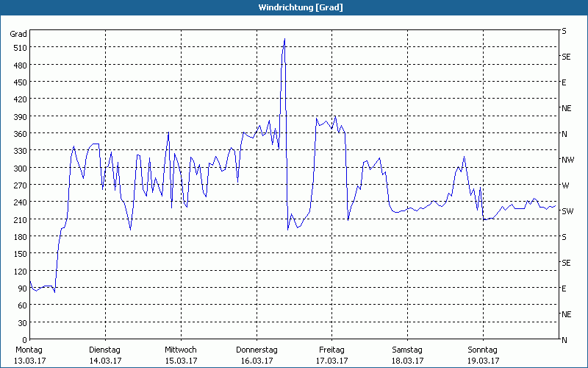Image resolution: width=588 pixels, height=368 pixels.
Task: Select the 'Dienstag' day label
Action: tap(104, 350)
